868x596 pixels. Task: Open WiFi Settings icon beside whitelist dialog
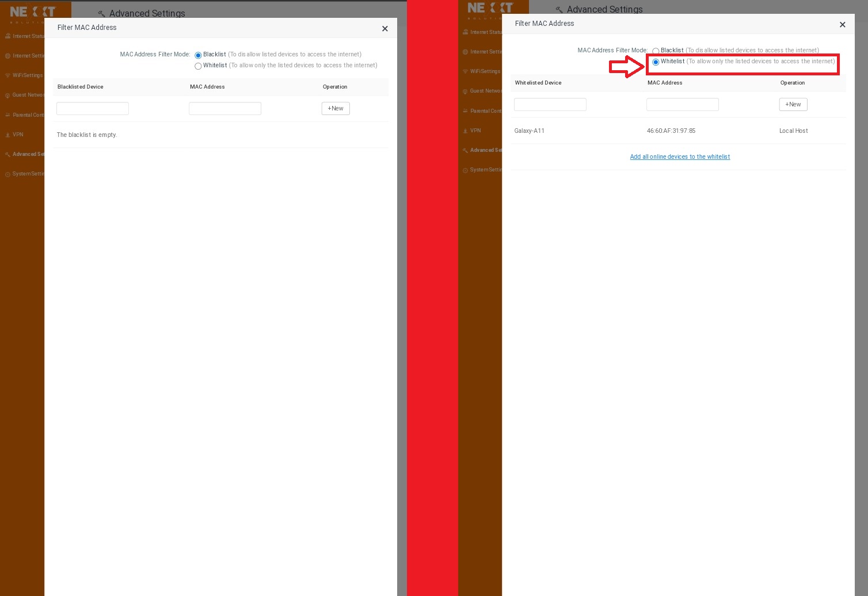click(x=465, y=71)
